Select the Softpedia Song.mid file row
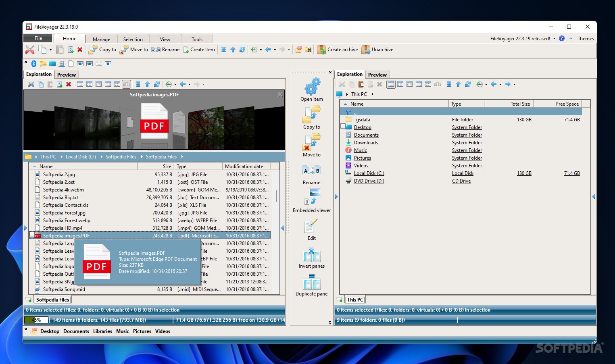Image resolution: width=615 pixels, height=364 pixels. click(150, 289)
